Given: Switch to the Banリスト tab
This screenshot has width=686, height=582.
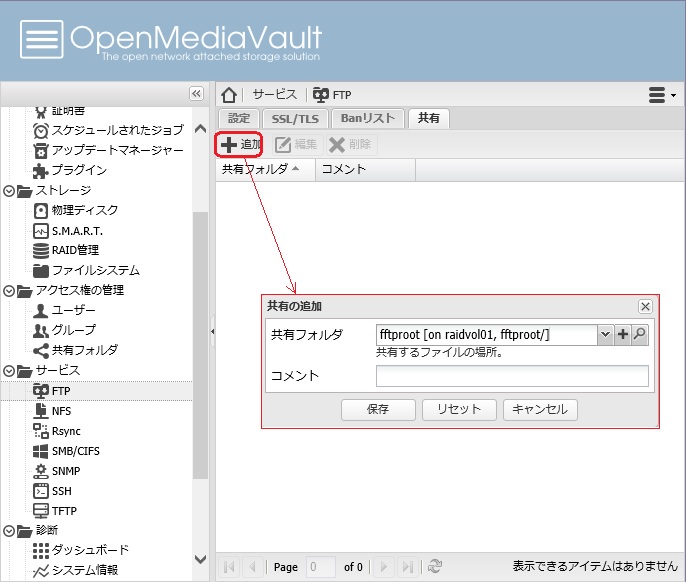Looking at the screenshot, I should (x=368, y=119).
